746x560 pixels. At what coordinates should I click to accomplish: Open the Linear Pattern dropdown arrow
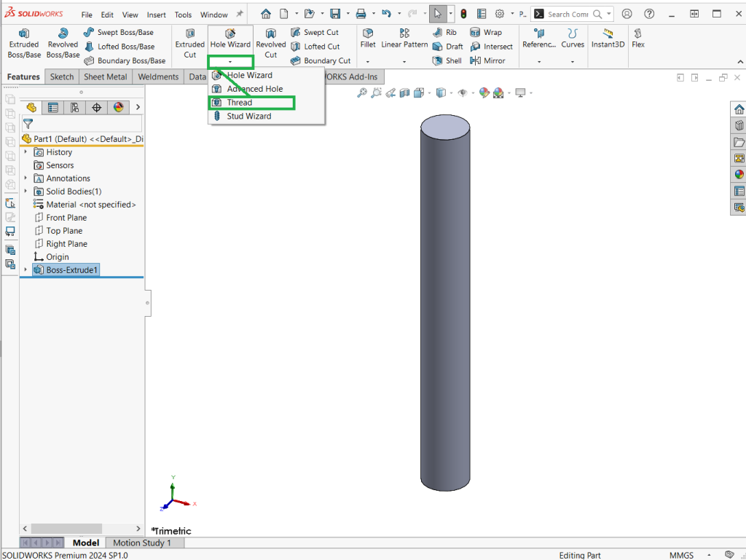pyautogui.click(x=404, y=62)
